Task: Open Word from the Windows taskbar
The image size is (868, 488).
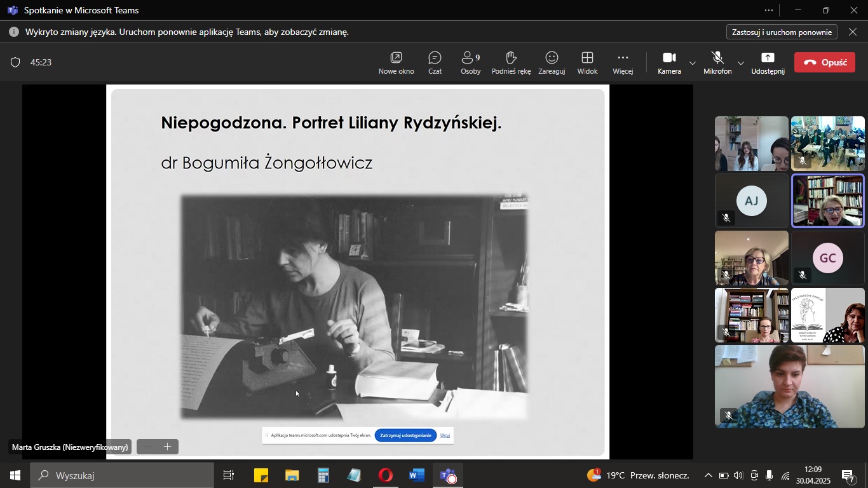Action: point(417,475)
